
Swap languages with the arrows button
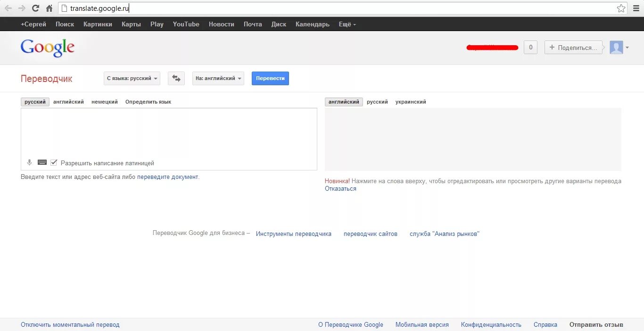coord(176,78)
